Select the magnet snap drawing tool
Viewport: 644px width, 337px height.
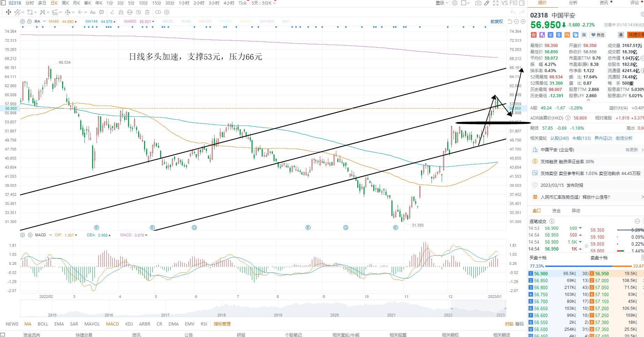(121, 12)
